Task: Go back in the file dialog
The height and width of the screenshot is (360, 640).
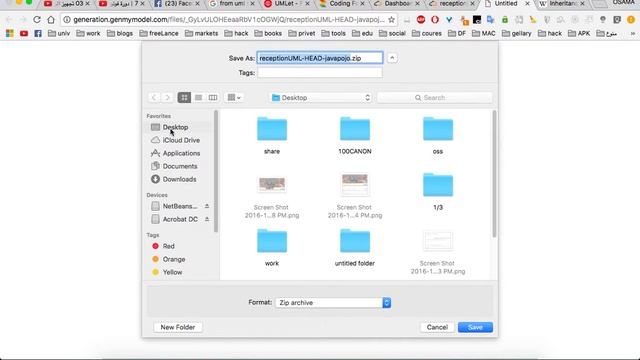Action: pos(154,98)
